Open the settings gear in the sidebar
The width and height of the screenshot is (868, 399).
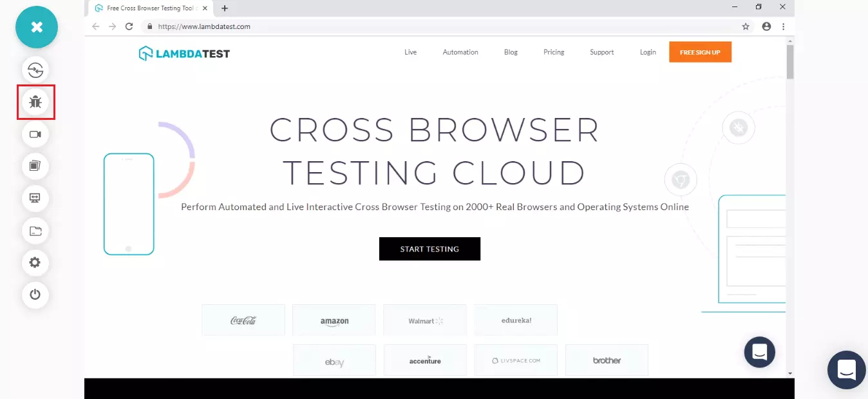pos(35,262)
